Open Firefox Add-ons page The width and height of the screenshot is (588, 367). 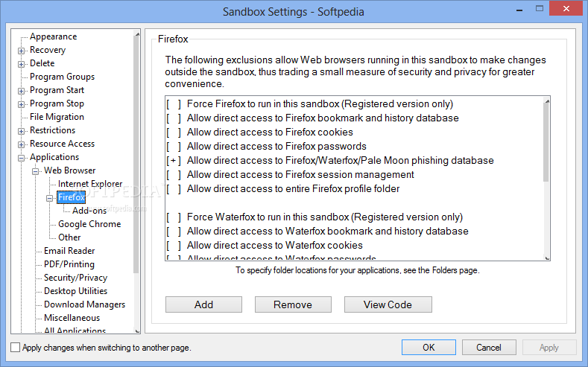pyautogui.click(x=89, y=211)
